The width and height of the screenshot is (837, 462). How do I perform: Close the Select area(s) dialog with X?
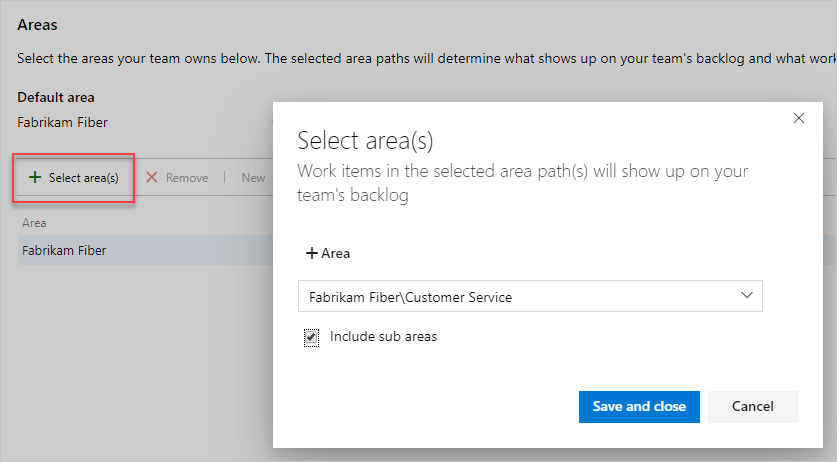coord(799,118)
